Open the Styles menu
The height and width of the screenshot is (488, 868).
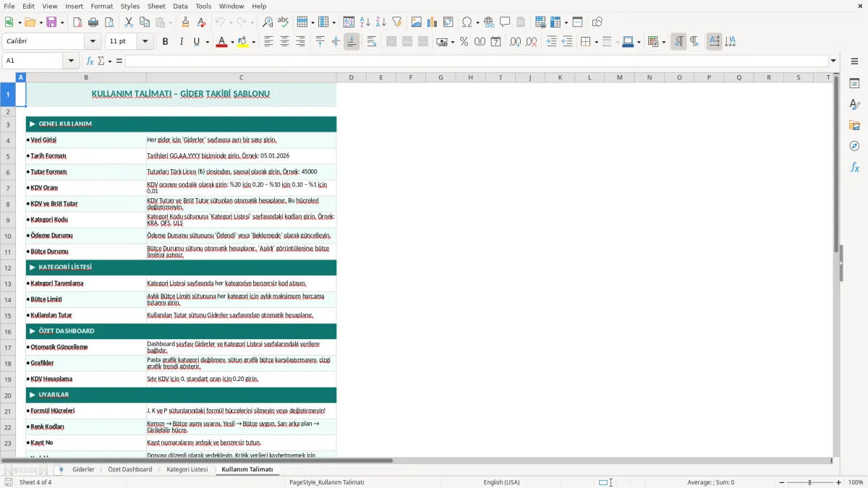[x=130, y=6]
